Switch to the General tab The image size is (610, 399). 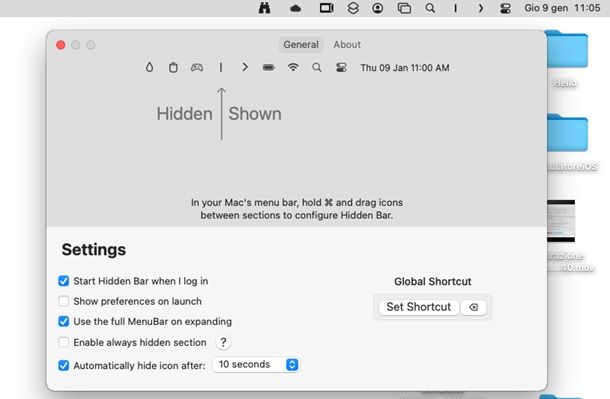pos(301,44)
